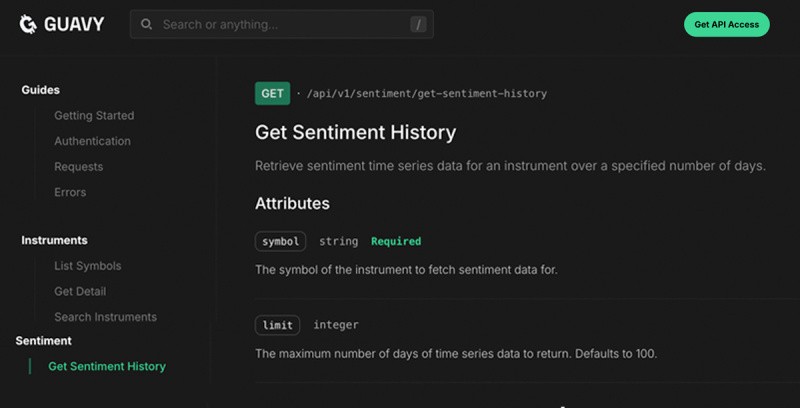The height and width of the screenshot is (408, 800).
Task: Click the symbol attribute tag
Action: pos(280,241)
